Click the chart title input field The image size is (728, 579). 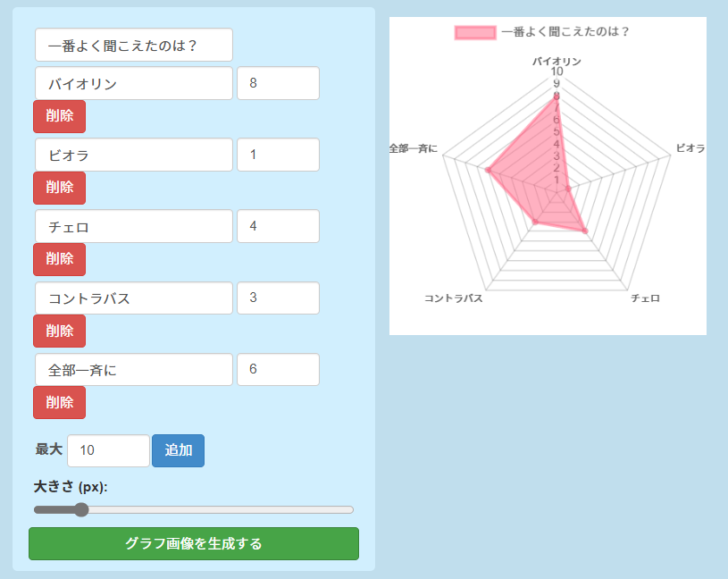tap(134, 45)
